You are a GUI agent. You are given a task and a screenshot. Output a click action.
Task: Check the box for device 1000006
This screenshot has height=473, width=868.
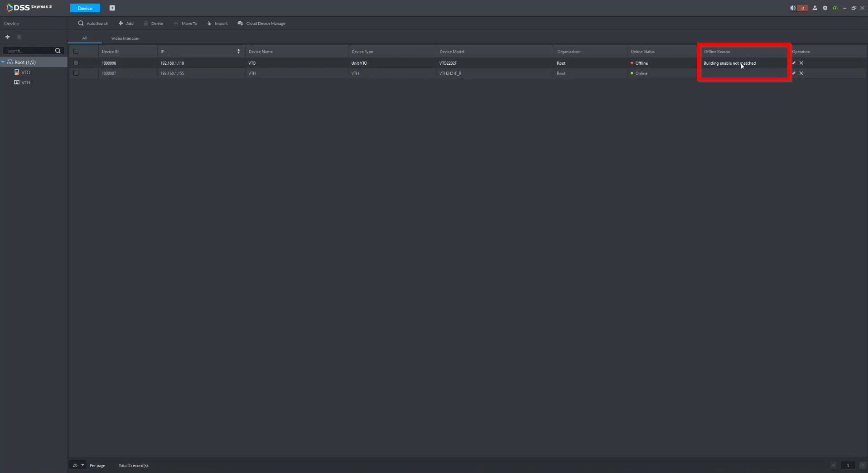click(76, 63)
